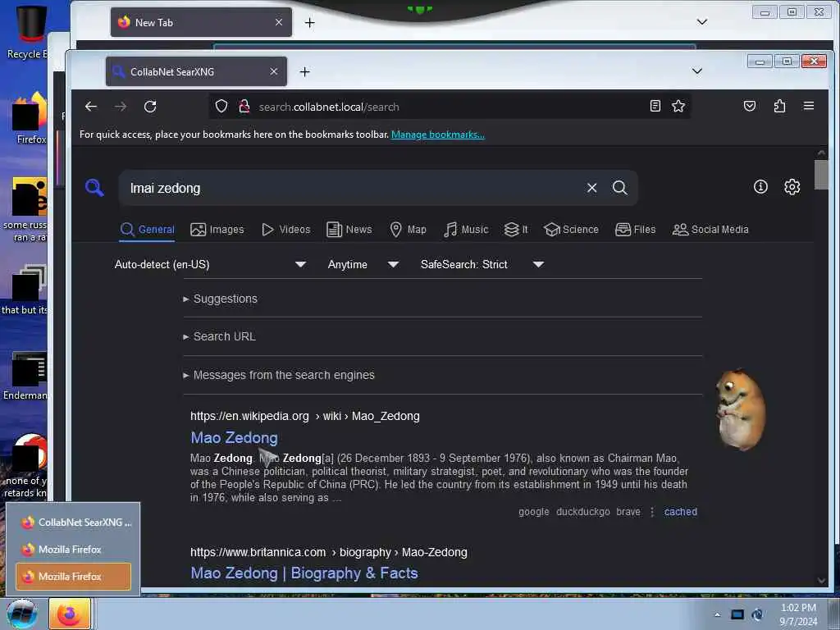Switch to the Map search tab
This screenshot has width=840, height=630.
409,230
